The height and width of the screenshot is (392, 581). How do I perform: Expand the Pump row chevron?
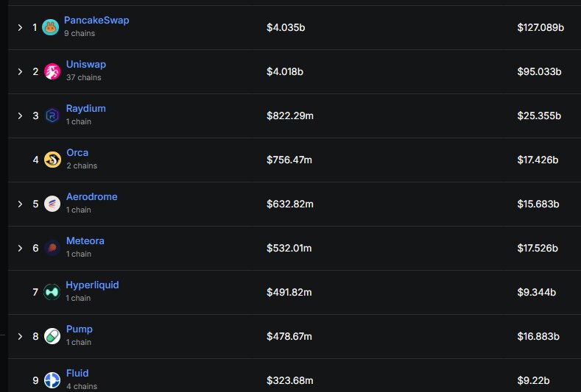click(x=20, y=336)
